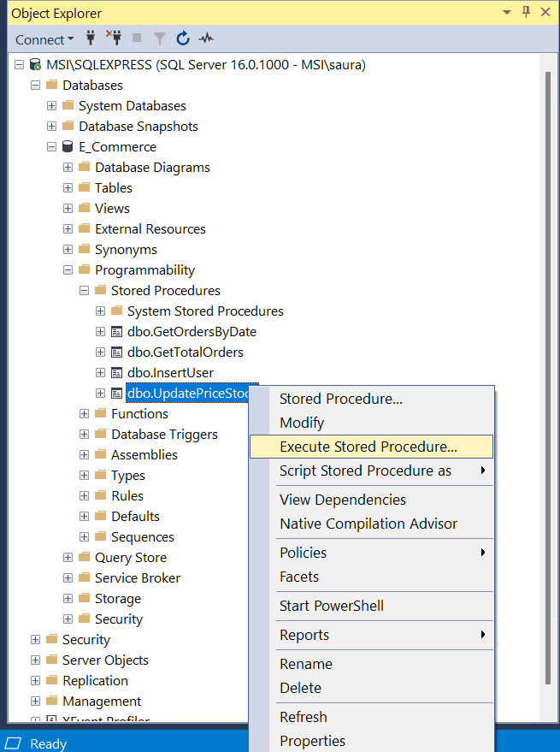
Task: Click the stored procedure icon next to dbo.InsertUser
Action: tap(115, 372)
